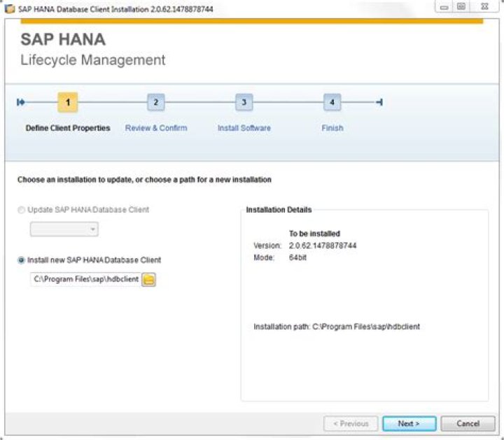The image size is (504, 440).
Task: Click the step 4 wizard icon
Action: coord(332,102)
